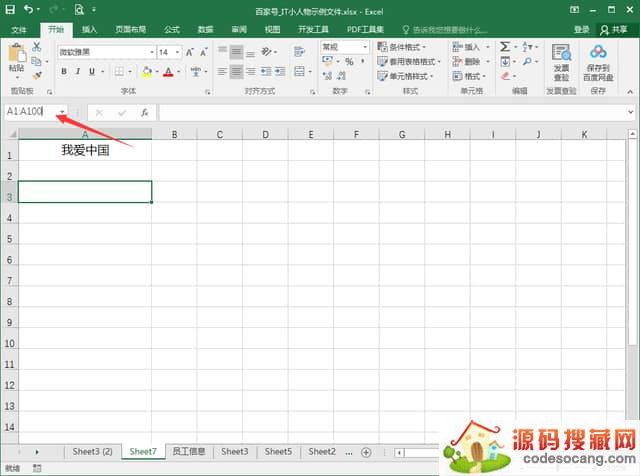Toggle Underline formatting

tap(92, 72)
